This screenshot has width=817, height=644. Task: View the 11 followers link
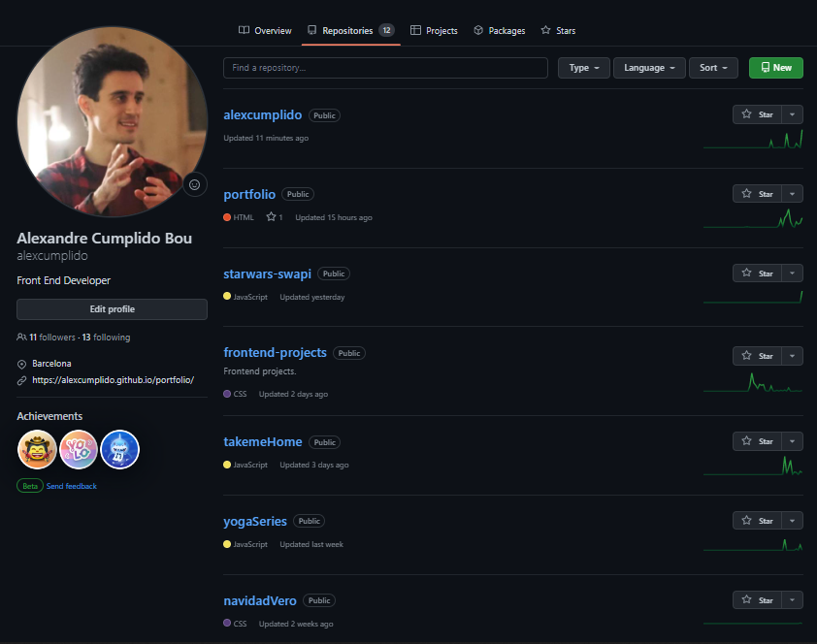tap(52, 338)
